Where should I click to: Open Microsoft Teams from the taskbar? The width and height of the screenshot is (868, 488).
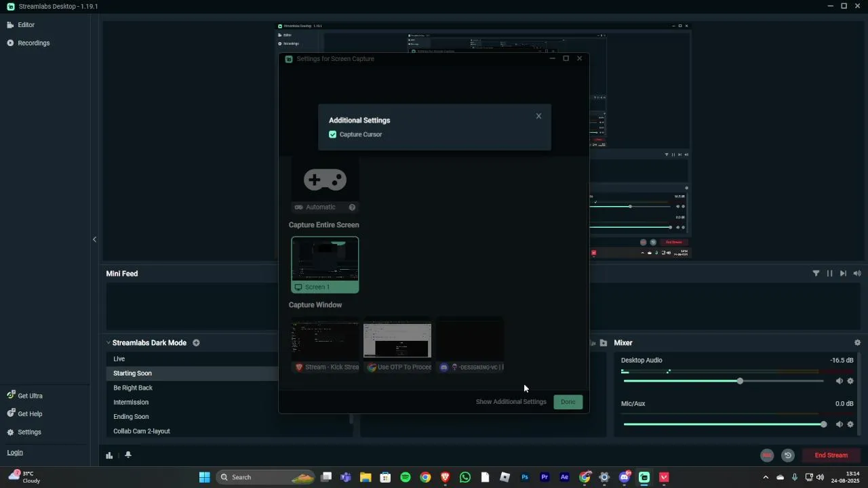[x=346, y=478]
